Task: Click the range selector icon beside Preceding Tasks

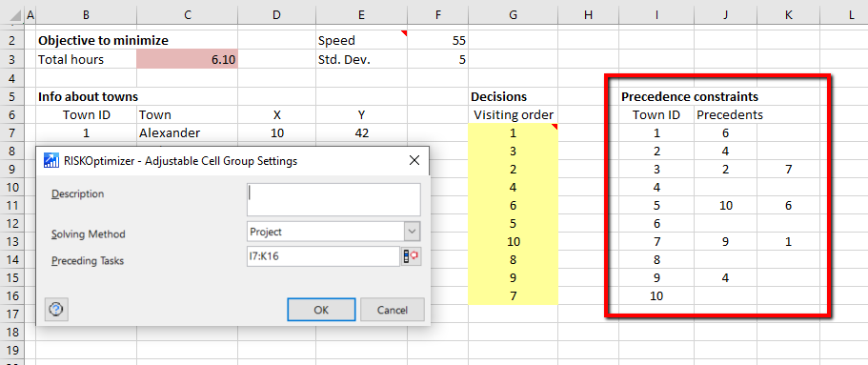Action: [411, 256]
